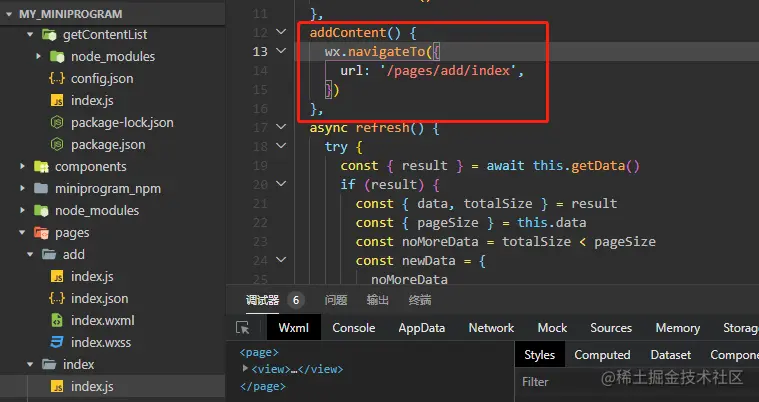Open package.json file

pos(108,144)
